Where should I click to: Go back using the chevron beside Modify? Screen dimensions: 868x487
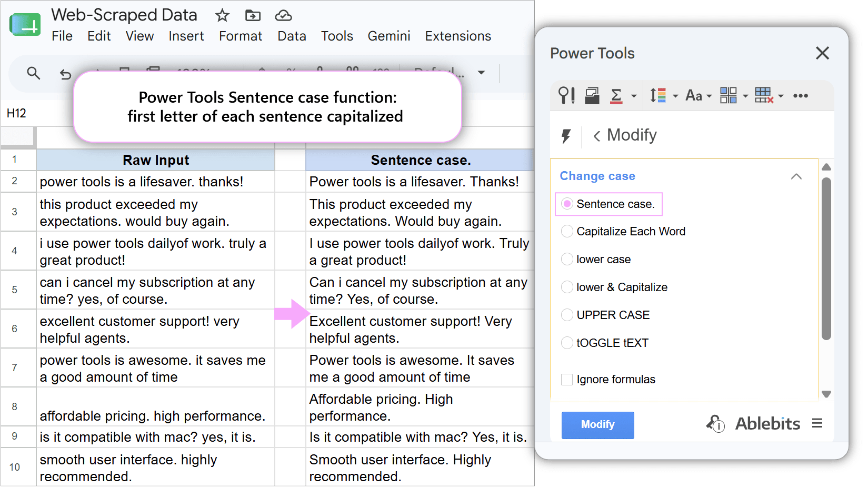(597, 136)
